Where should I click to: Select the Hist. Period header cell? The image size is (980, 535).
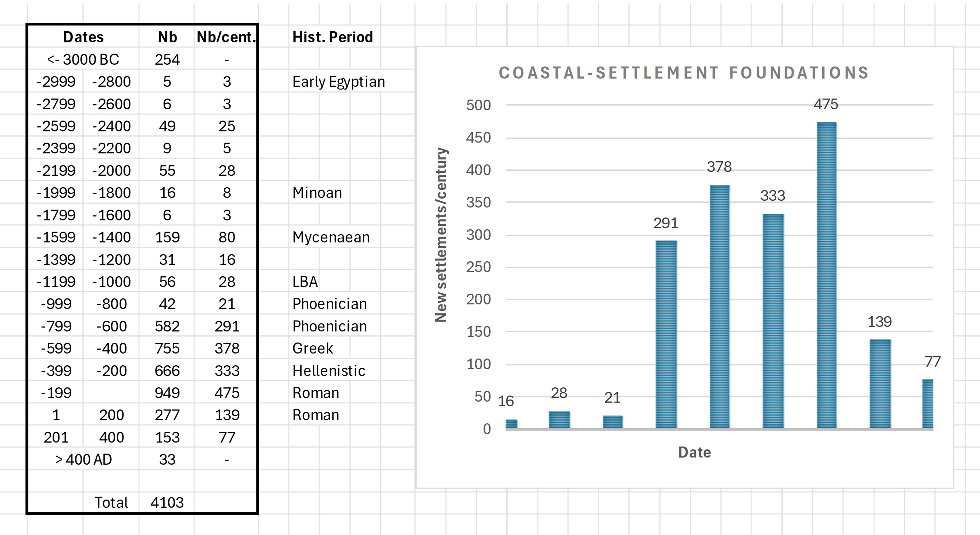(333, 37)
